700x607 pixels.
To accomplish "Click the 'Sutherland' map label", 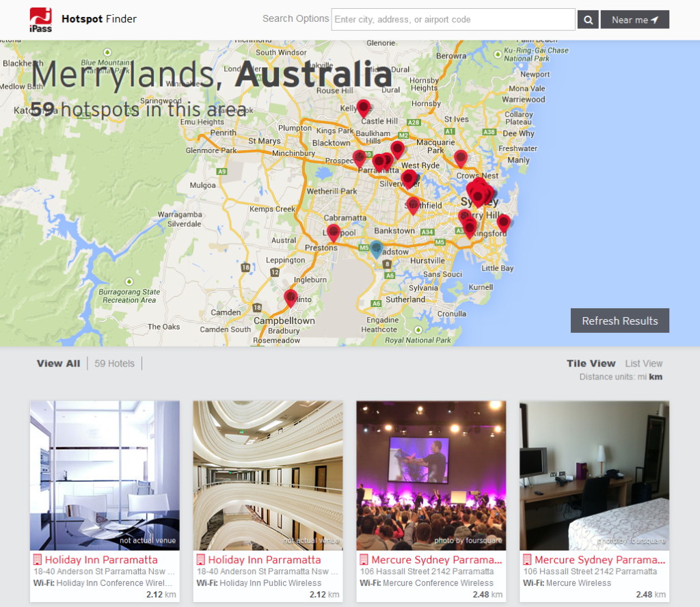I will point(405,299).
